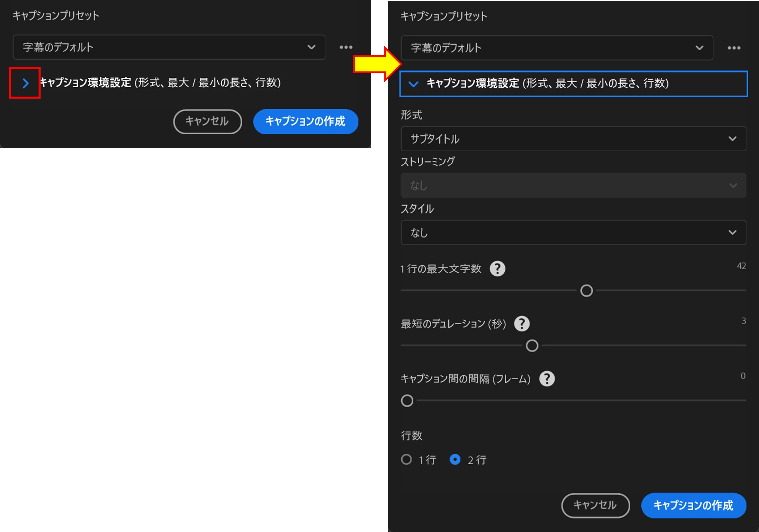The height and width of the screenshot is (532, 759).
Task: Click help icon beside 最短のデュレーション
Action: pyautogui.click(x=522, y=324)
